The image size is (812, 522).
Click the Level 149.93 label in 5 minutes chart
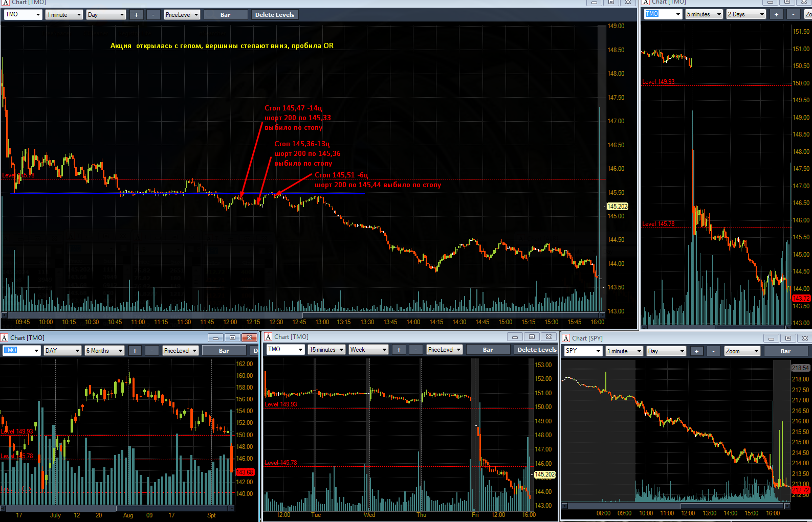click(x=659, y=82)
